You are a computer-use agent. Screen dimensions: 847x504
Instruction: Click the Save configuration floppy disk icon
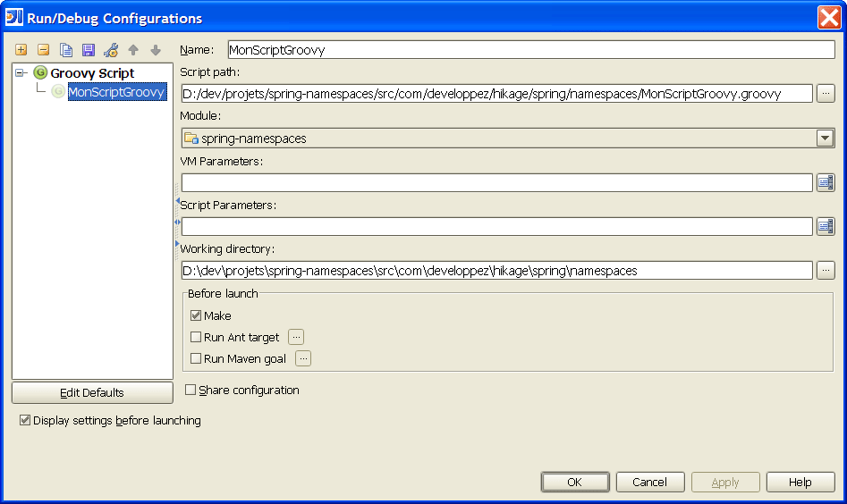coord(89,50)
